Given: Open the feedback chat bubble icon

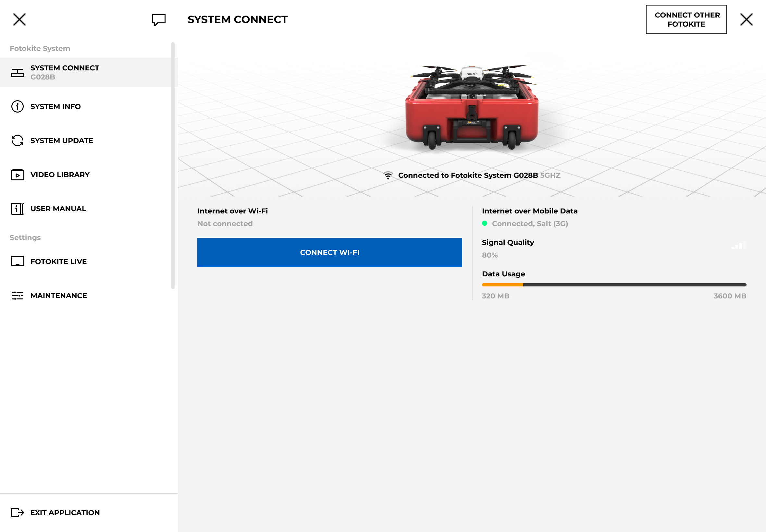Looking at the screenshot, I should 158,20.
